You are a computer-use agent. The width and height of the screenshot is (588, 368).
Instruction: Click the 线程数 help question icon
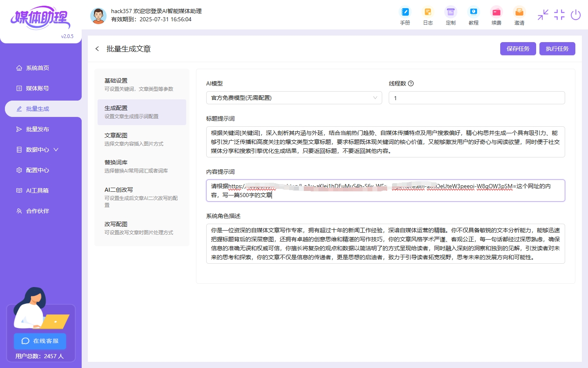[411, 83]
